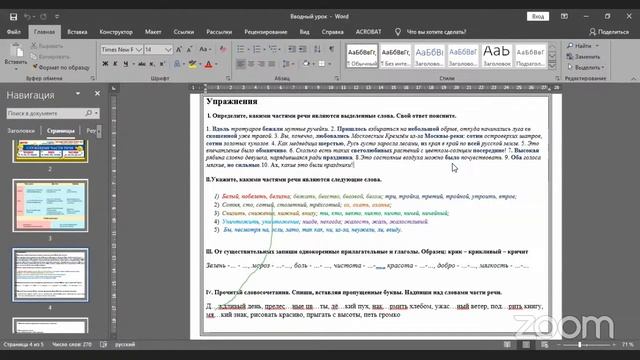This screenshot has width=640, height=360.
Task: Open Заменить replace dialog
Action: click(x=584, y=57)
